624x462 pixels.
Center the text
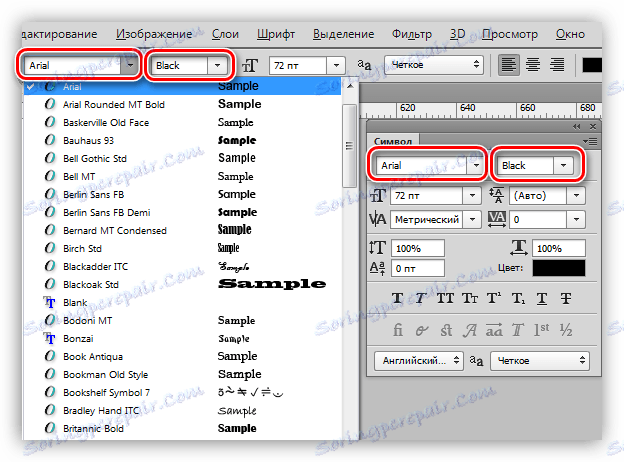pyautogui.click(x=533, y=65)
